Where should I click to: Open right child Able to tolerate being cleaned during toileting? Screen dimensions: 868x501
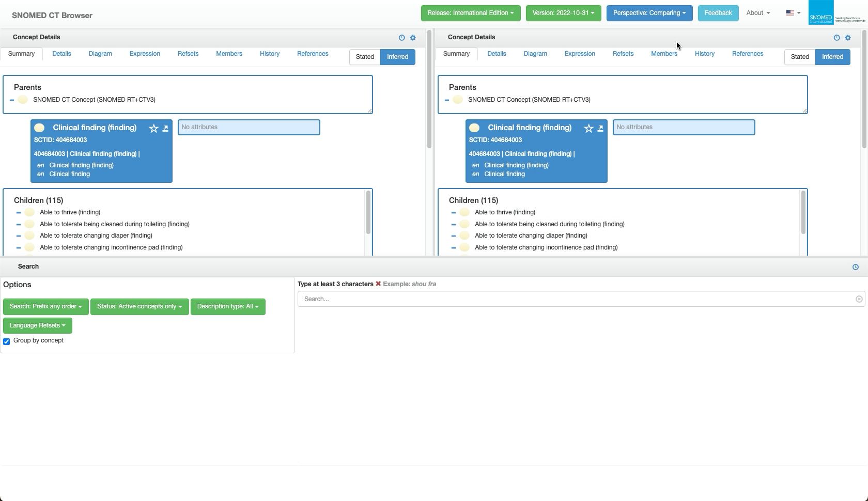point(550,224)
